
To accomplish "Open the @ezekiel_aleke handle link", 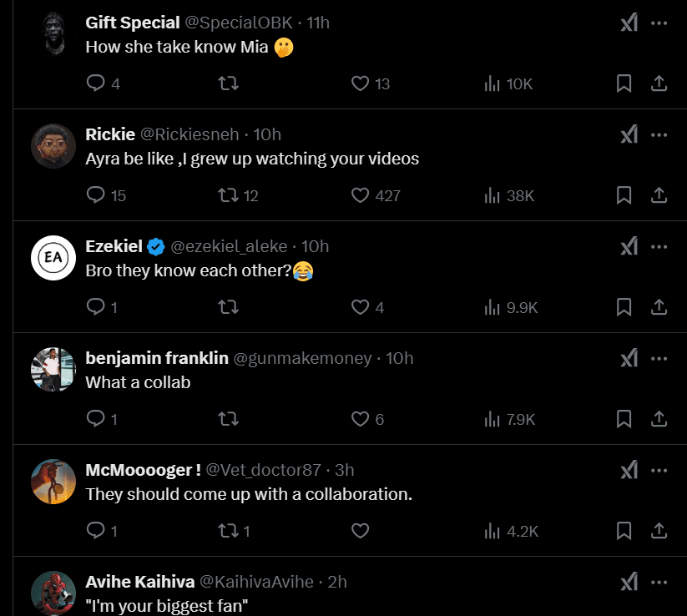I will [x=229, y=246].
